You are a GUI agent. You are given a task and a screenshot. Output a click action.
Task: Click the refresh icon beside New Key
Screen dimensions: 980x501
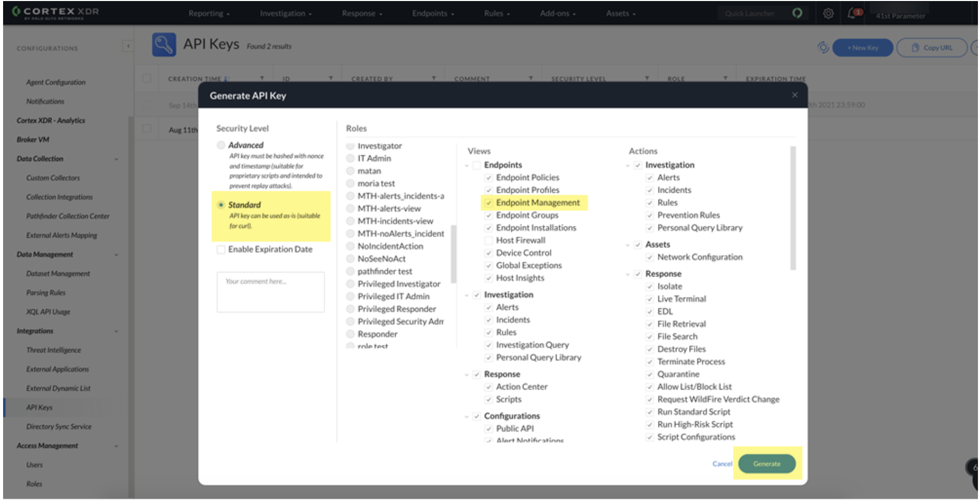(823, 47)
